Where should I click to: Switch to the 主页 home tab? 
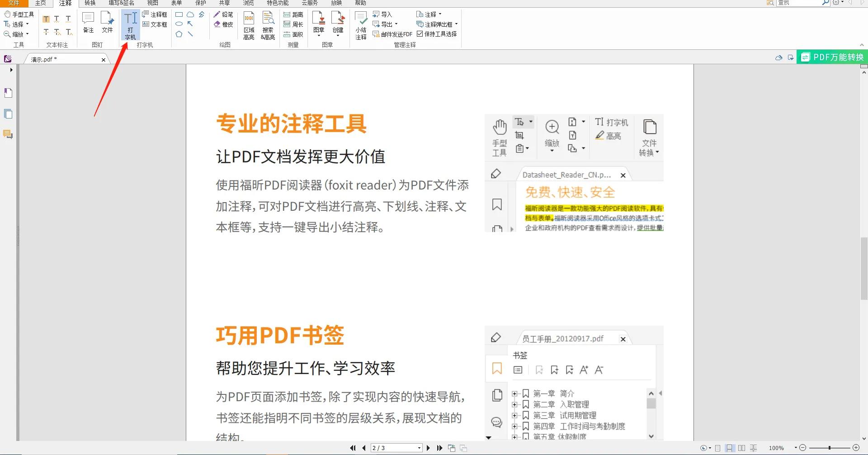[41, 3]
